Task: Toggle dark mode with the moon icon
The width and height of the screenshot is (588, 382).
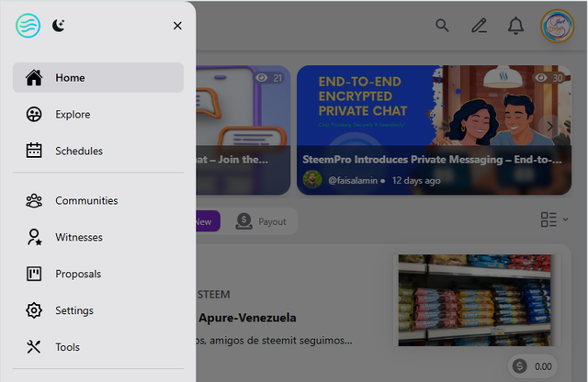Action: 58,26
